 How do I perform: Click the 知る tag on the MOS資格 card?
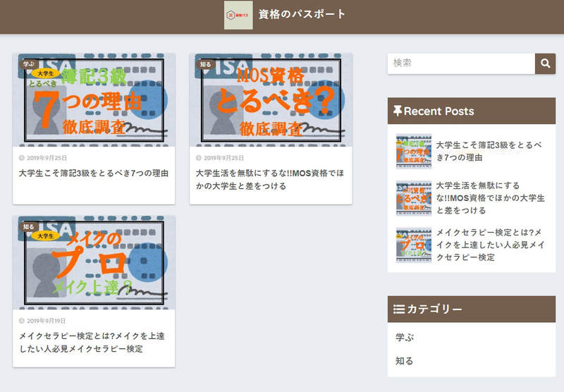pyautogui.click(x=205, y=64)
